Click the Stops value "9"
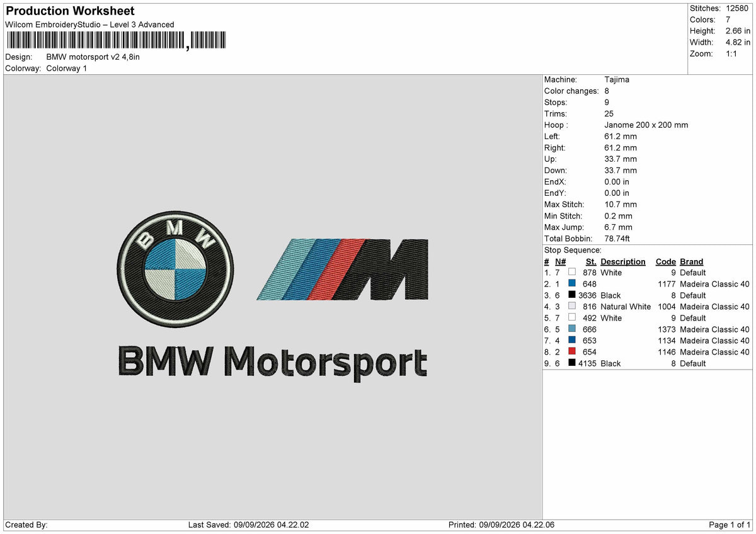Image resolution: width=756 pixels, height=534 pixels. tap(607, 103)
